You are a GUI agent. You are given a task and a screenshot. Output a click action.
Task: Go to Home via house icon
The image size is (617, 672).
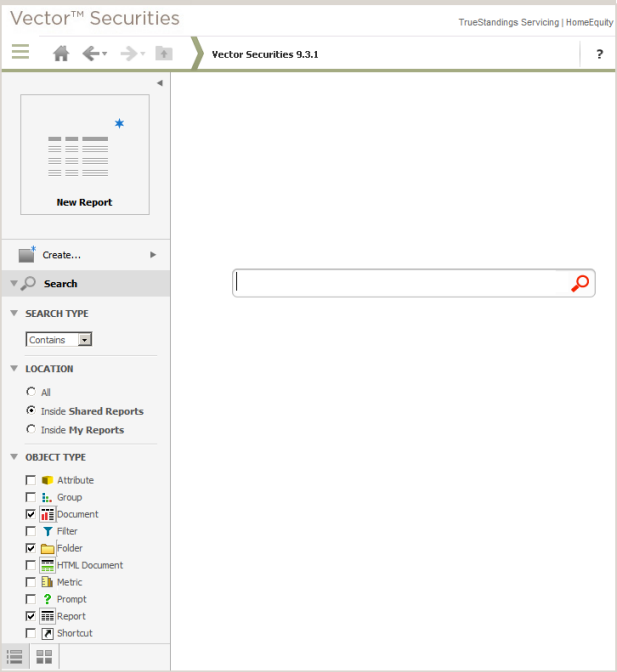click(61, 54)
